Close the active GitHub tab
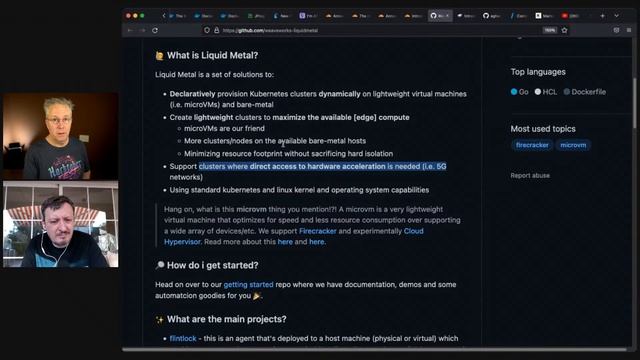 [447, 16]
